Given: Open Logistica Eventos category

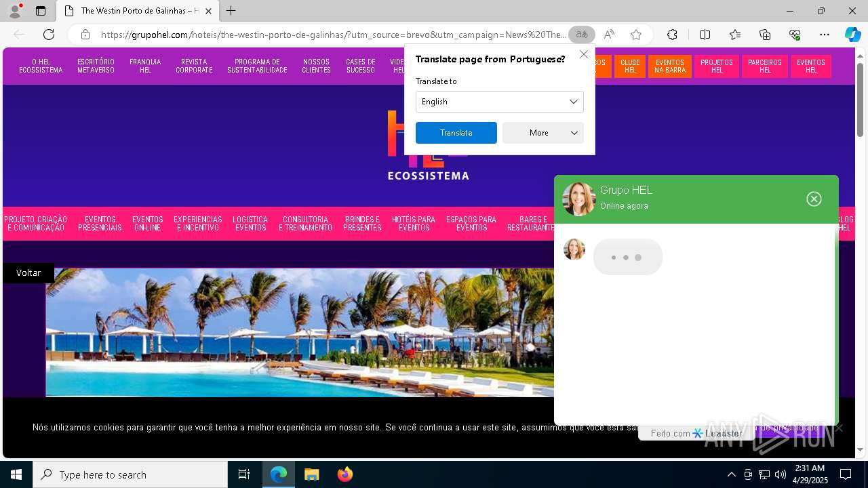Looking at the screenshot, I should [x=250, y=224].
